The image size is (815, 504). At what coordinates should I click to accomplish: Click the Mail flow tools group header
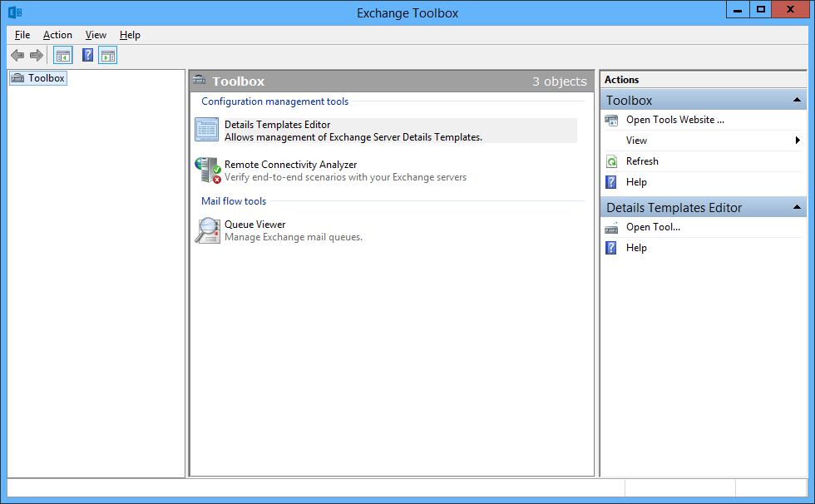[x=234, y=201]
